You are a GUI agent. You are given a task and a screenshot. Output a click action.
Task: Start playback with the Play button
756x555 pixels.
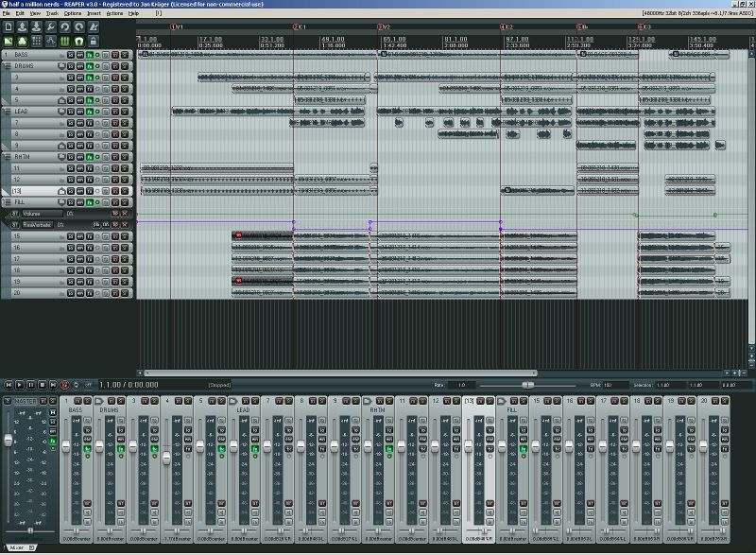coord(19,385)
